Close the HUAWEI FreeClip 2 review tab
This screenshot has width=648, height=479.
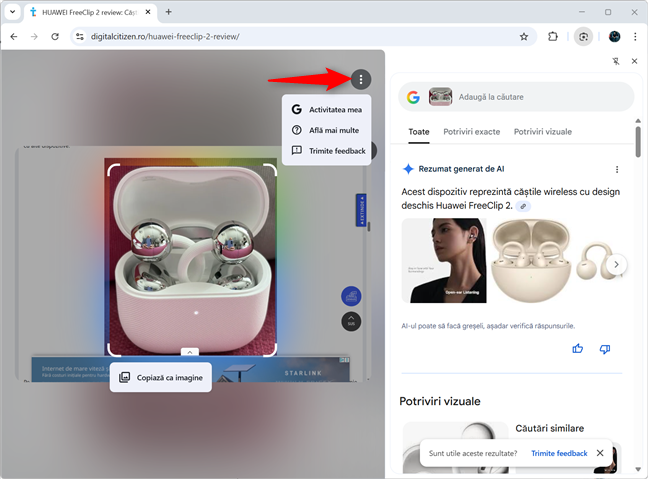[148, 12]
